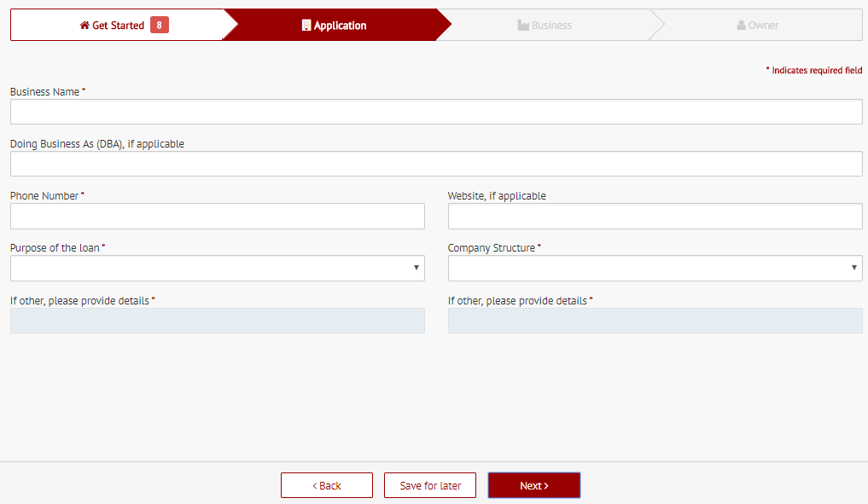
Task: Proceed with the Next button
Action: pyautogui.click(x=533, y=485)
